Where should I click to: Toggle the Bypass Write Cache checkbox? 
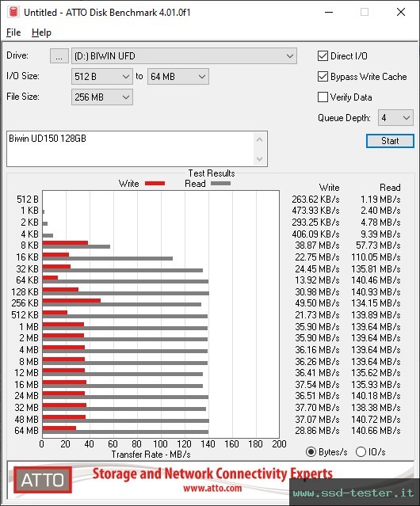click(323, 77)
